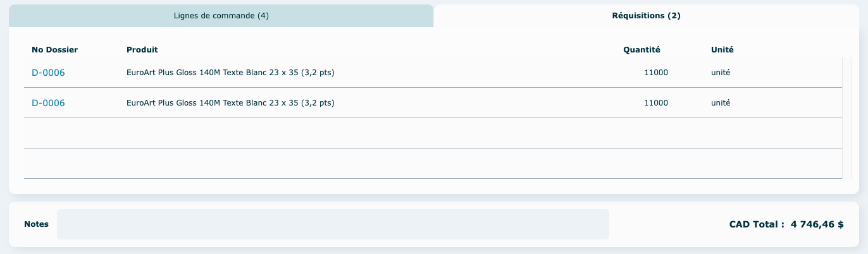Click the No Dossier column header
Viewport: 868px width, 254px height.
(x=54, y=50)
